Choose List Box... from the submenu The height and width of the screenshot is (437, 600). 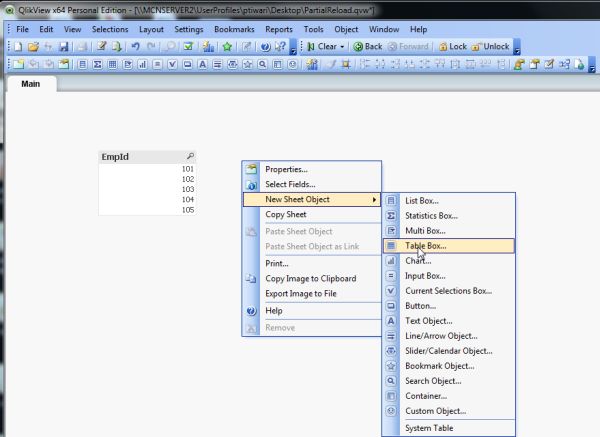tap(449, 201)
